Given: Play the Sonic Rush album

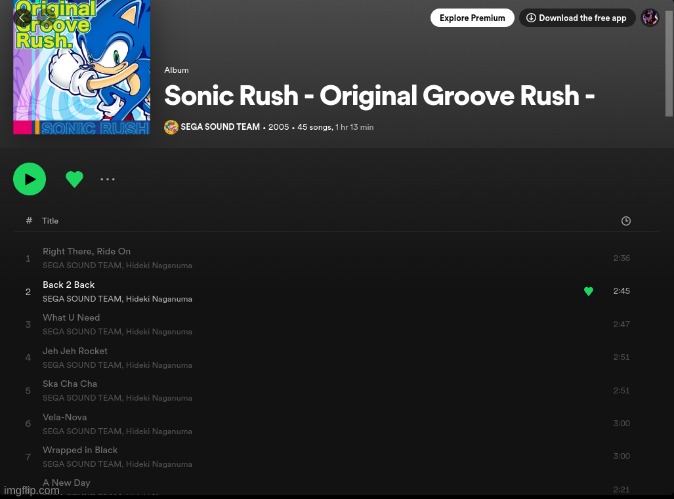Looking at the screenshot, I should tap(29, 179).
